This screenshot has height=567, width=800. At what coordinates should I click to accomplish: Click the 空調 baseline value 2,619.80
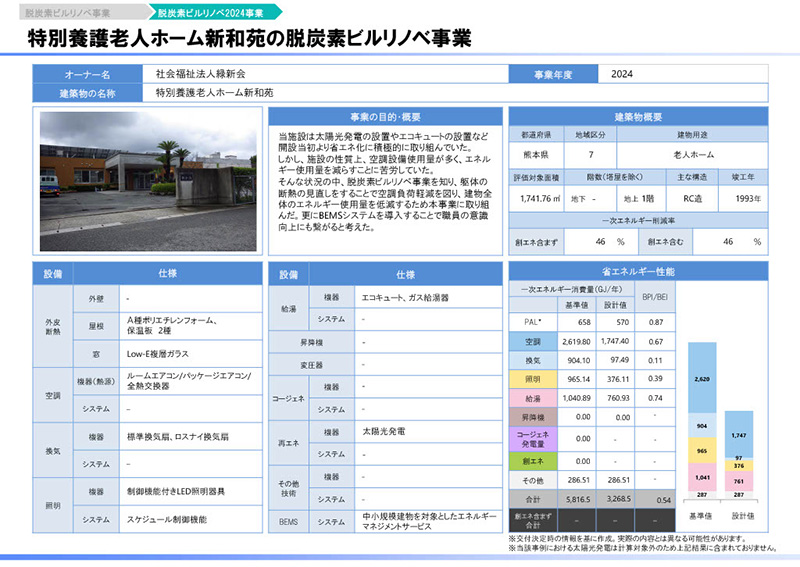pos(577,341)
